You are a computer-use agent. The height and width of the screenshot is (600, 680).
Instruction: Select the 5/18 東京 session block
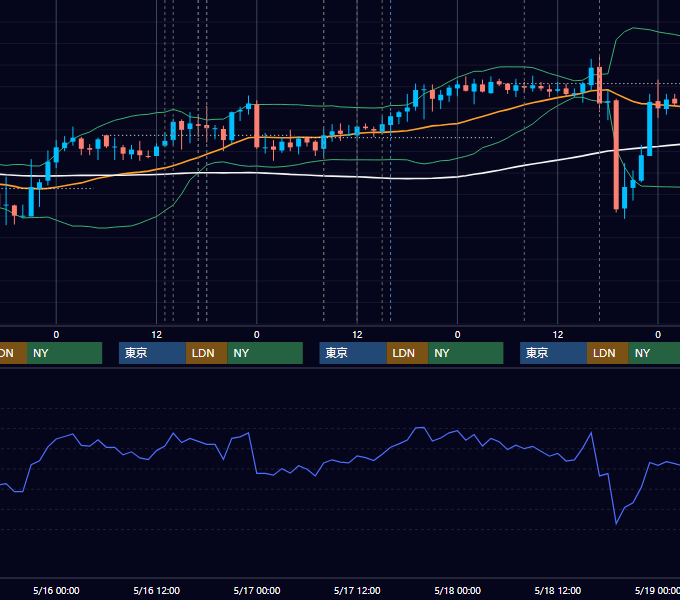click(553, 353)
